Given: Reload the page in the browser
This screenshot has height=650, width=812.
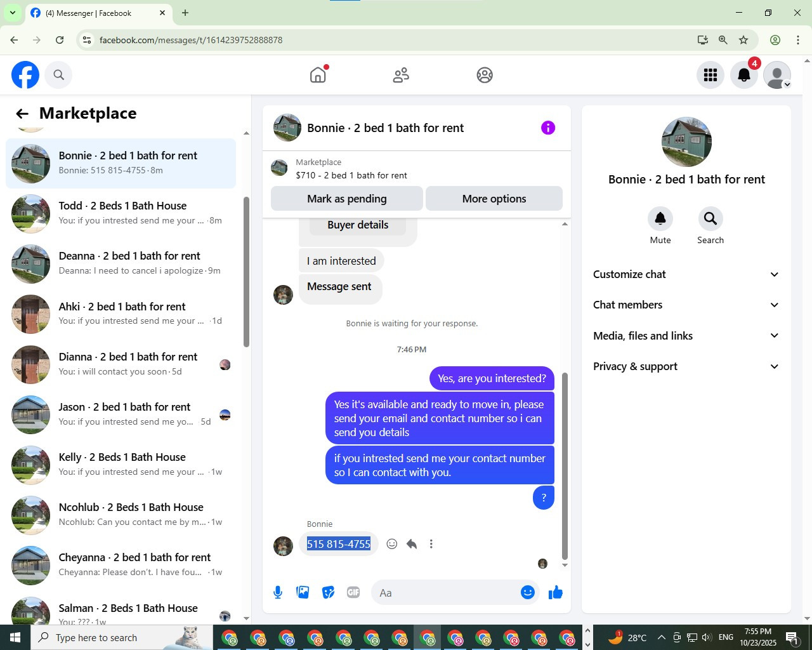Looking at the screenshot, I should point(60,40).
